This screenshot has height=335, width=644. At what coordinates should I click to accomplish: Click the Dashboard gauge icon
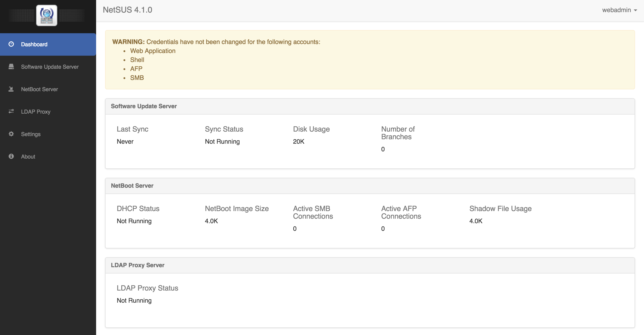[11, 44]
